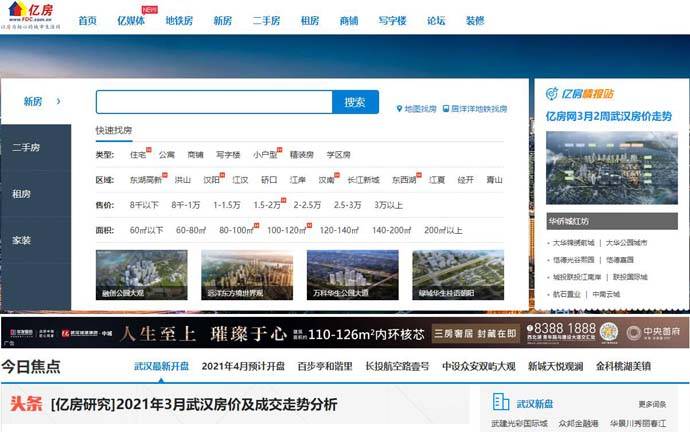Filter by type 住宅
Image resolution: width=690 pixels, height=432 pixels.
(x=138, y=155)
